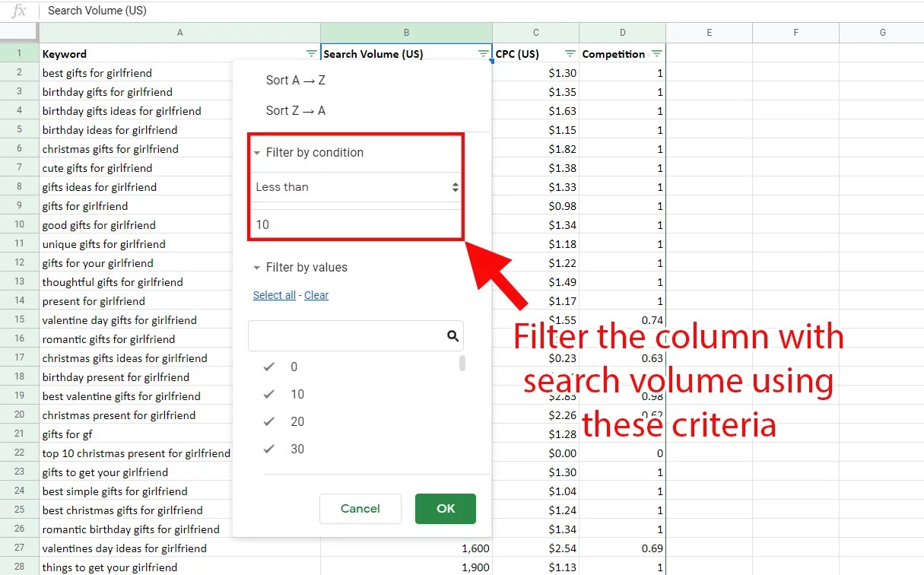Click the Clear link
The width and height of the screenshot is (924, 575).
pyautogui.click(x=316, y=295)
